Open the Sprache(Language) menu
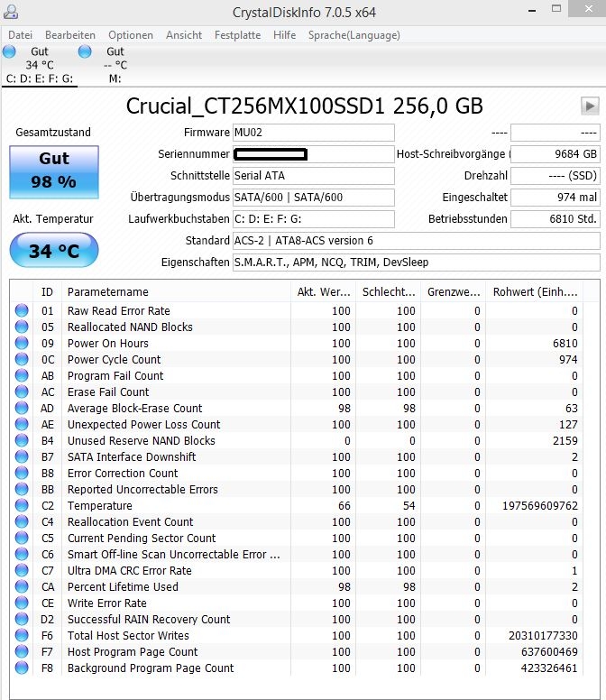This screenshot has height=700, width=606. click(x=353, y=35)
